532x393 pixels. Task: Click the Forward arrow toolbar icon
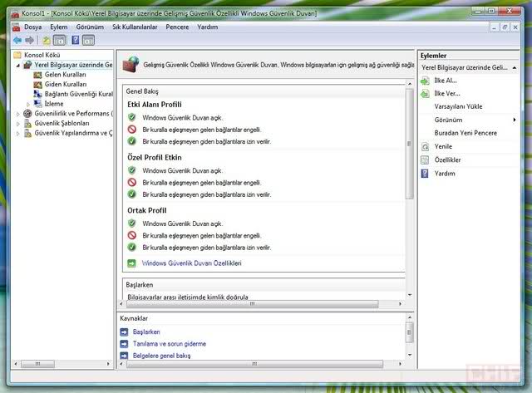tap(30, 41)
